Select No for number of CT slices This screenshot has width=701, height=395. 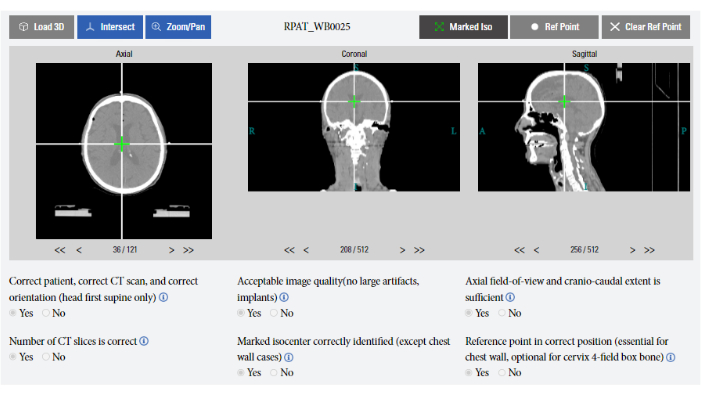pos(46,357)
